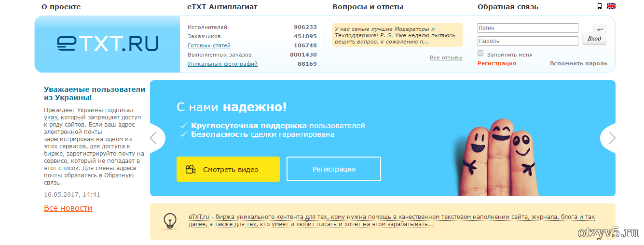Open the 'Готовых статей' link
The width and height of the screenshot is (644, 245).
[209, 45]
